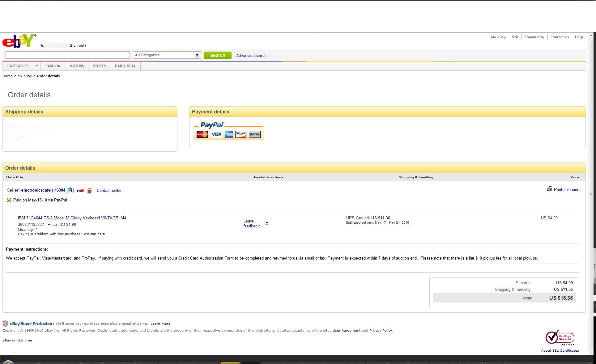This screenshot has width=596, height=364.
Task: Go to Home breadcrumb
Action: coord(7,76)
